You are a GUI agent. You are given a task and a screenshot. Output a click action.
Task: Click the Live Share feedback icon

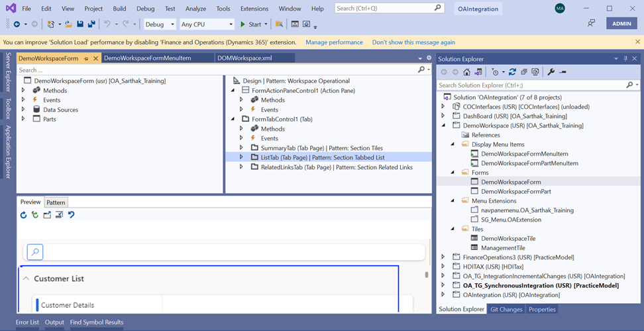pyautogui.click(x=591, y=23)
